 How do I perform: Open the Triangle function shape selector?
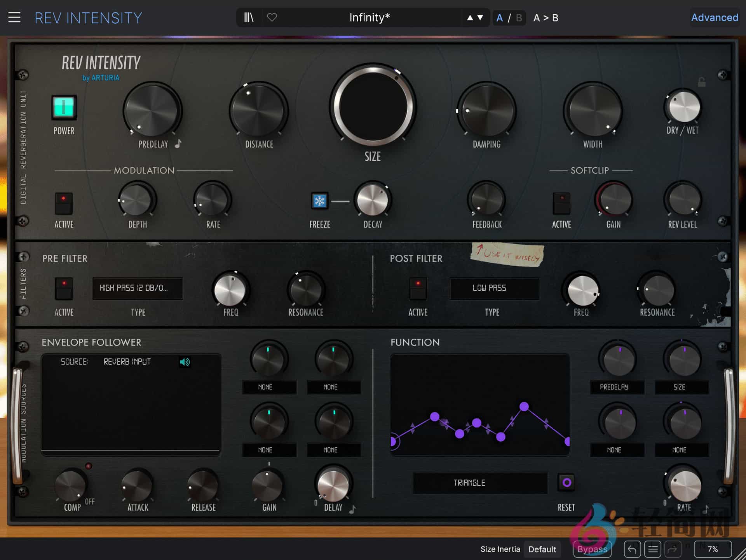click(480, 482)
